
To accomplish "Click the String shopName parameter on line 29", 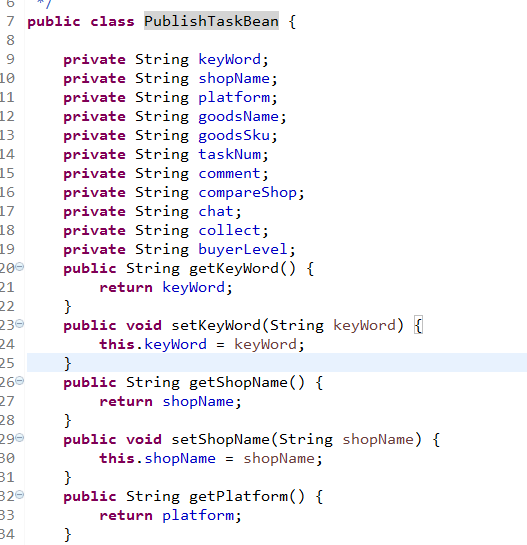I will coord(347,439).
